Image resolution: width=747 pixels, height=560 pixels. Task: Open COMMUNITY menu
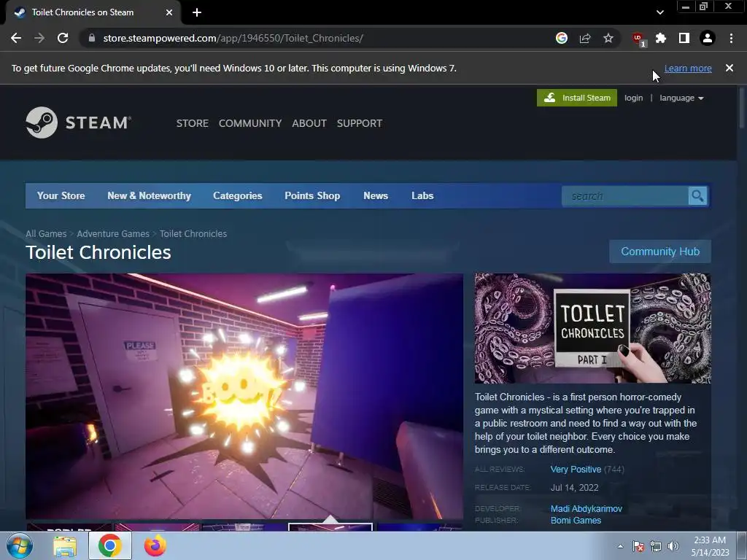pos(250,123)
